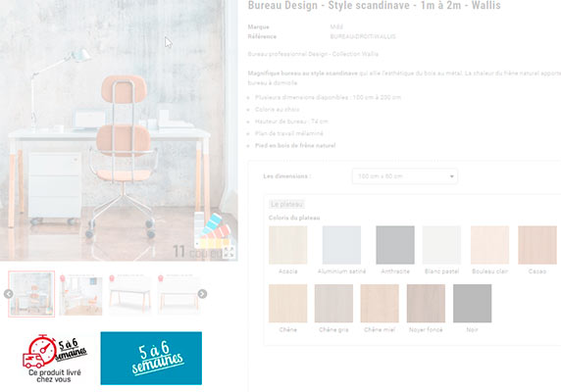Select the Le plateau tab
Screen dimensions: 561x392
click(286, 204)
